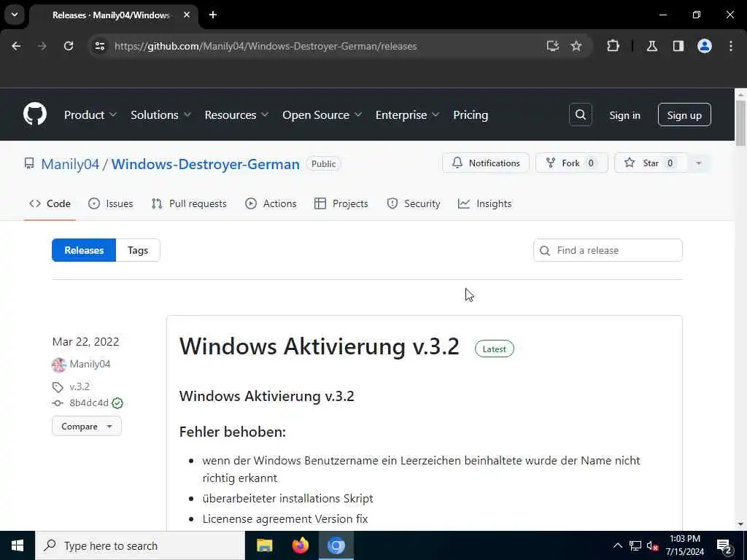Screen dimensions: 747x560
Task: Open the Security tab
Action: [414, 204]
